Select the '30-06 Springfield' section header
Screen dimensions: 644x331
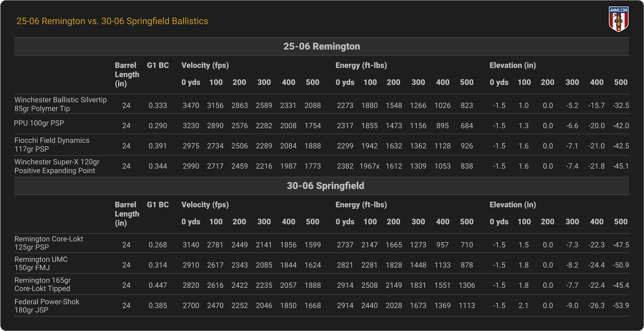pos(322,186)
